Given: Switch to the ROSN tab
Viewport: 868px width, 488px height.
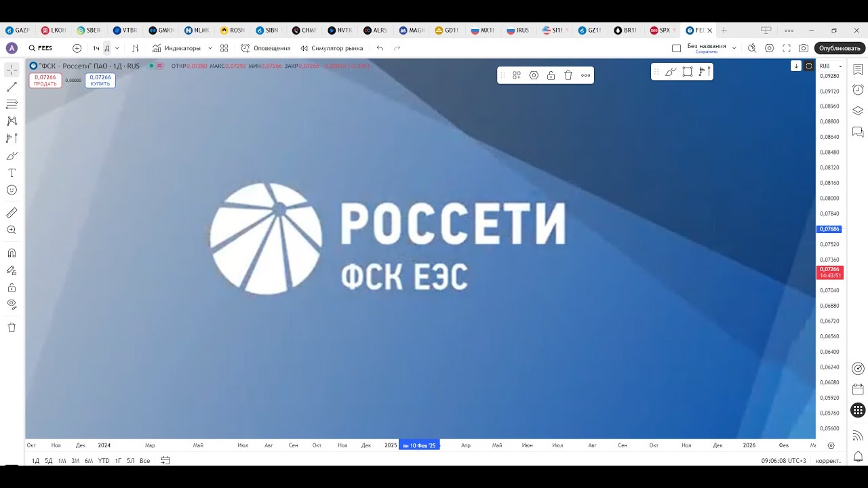Looking at the screenshot, I should [x=233, y=30].
